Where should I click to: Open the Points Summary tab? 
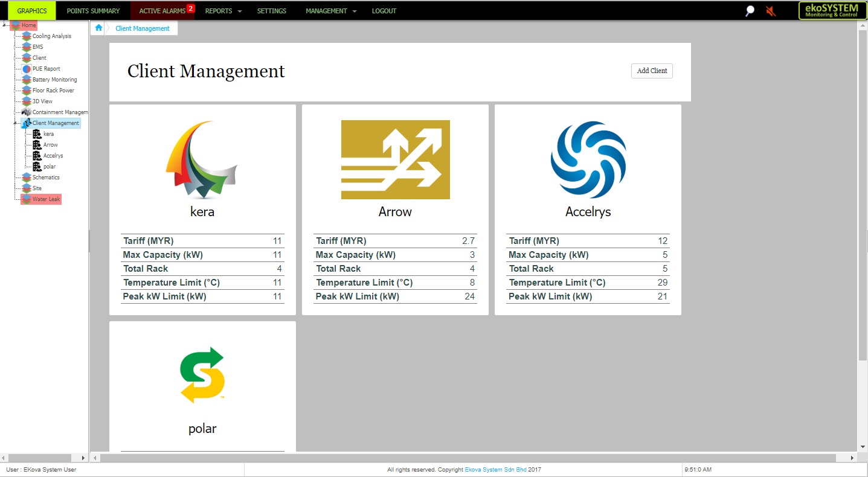coord(93,11)
